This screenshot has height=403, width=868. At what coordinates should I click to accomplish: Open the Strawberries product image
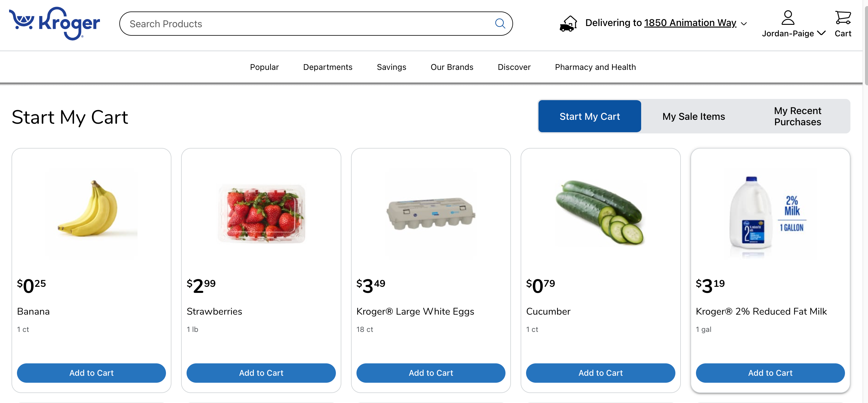pyautogui.click(x=261, y=214)
